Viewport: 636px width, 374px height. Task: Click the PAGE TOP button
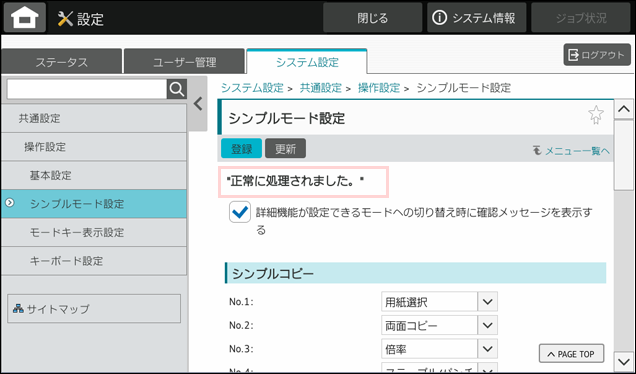[x=571, y=354]
